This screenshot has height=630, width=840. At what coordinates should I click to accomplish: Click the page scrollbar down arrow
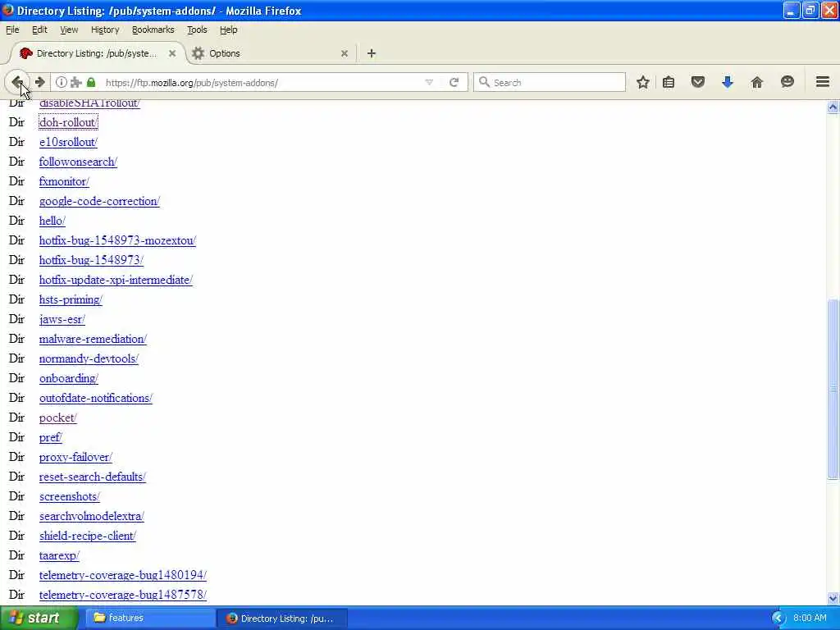pos(833,598)
